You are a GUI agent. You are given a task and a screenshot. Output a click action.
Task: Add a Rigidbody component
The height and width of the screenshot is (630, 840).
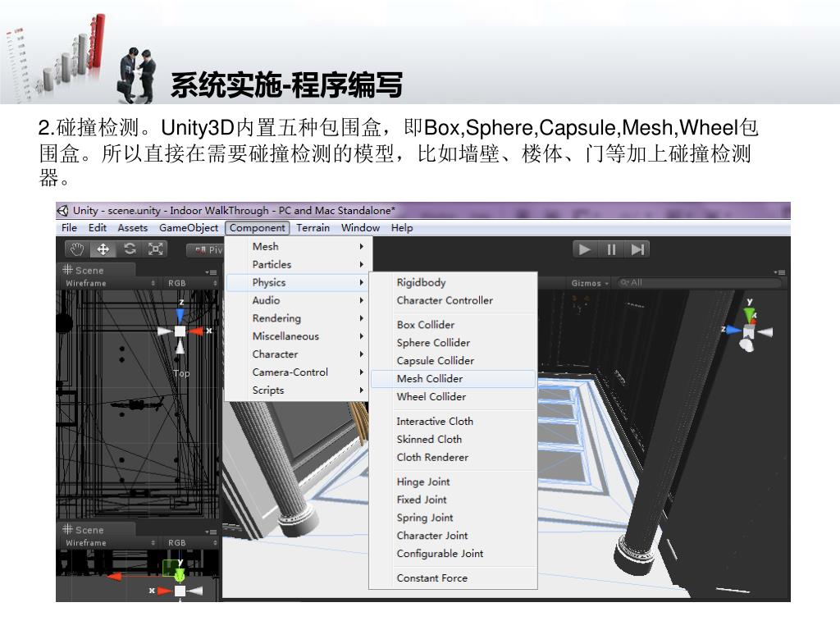coord(453,282)
